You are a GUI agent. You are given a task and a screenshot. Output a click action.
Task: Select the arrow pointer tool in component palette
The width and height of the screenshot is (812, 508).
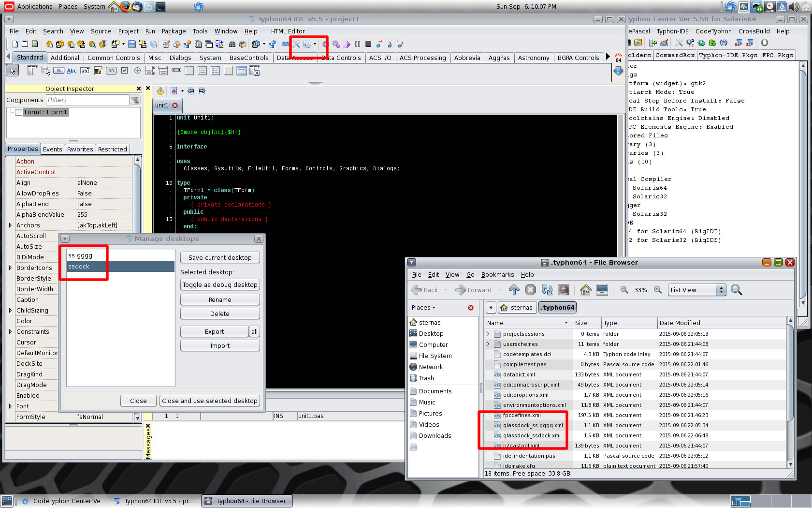13,71
